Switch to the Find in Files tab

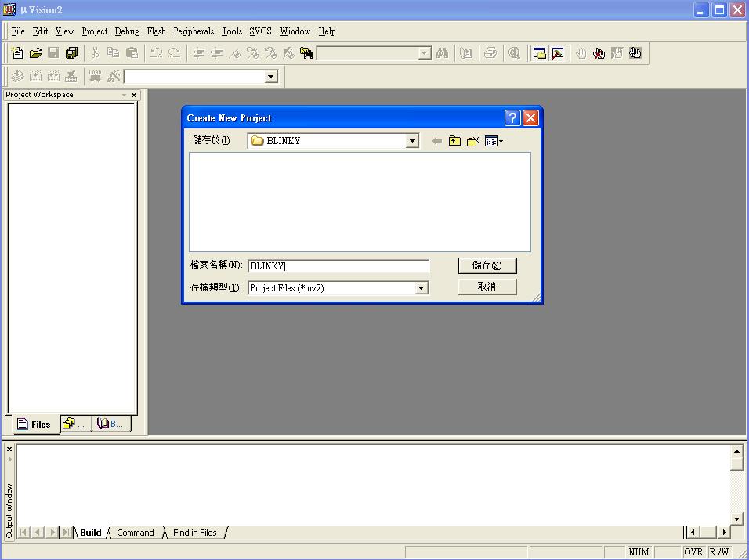(x=194, y=533)
